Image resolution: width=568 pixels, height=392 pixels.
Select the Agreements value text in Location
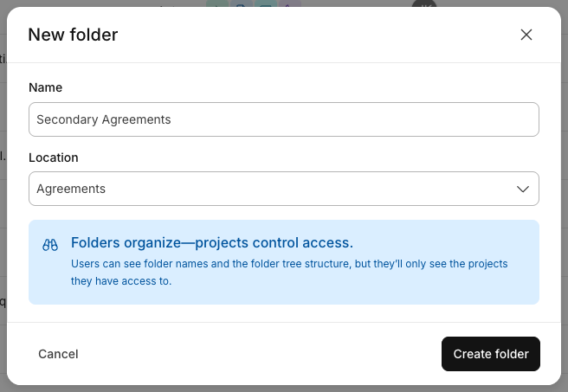point(71,189)
